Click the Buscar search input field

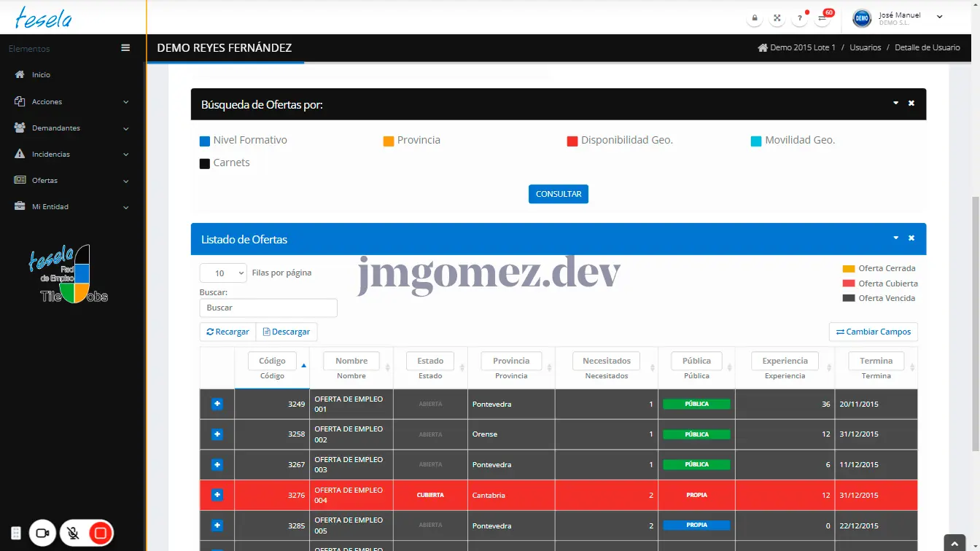[x=268, y=308]
